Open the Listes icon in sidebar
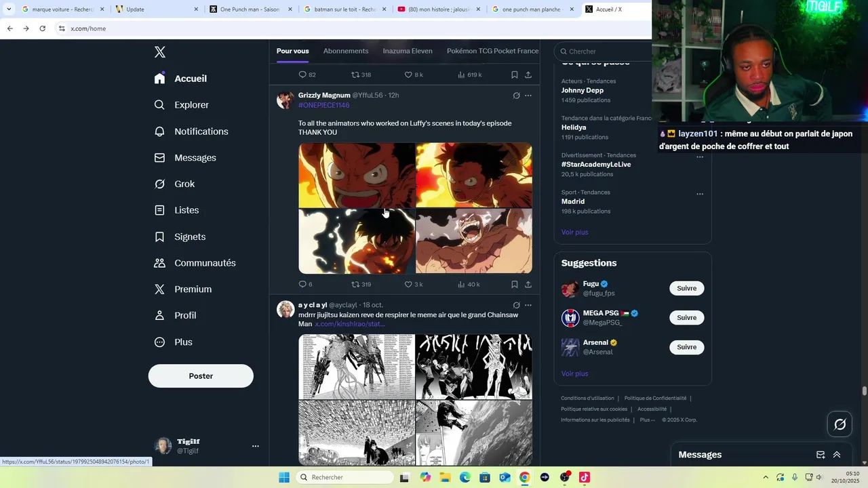This screenshot has width=868, height=488. pyautogui.click(x=159, y=210)
